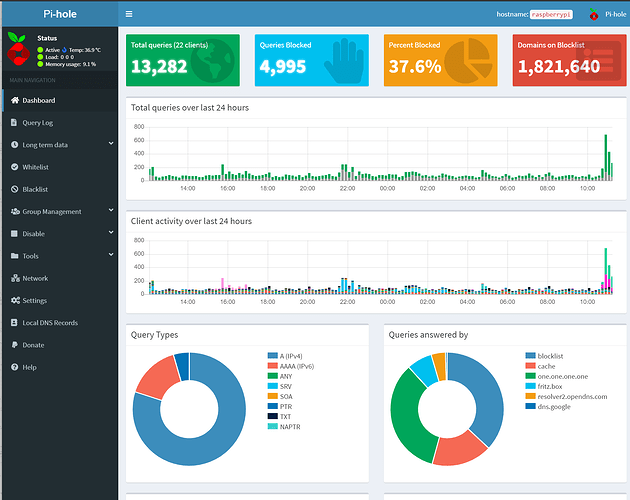Expand the Tools submenu
Screen dimensions: 630x500
tap(31, 256)
